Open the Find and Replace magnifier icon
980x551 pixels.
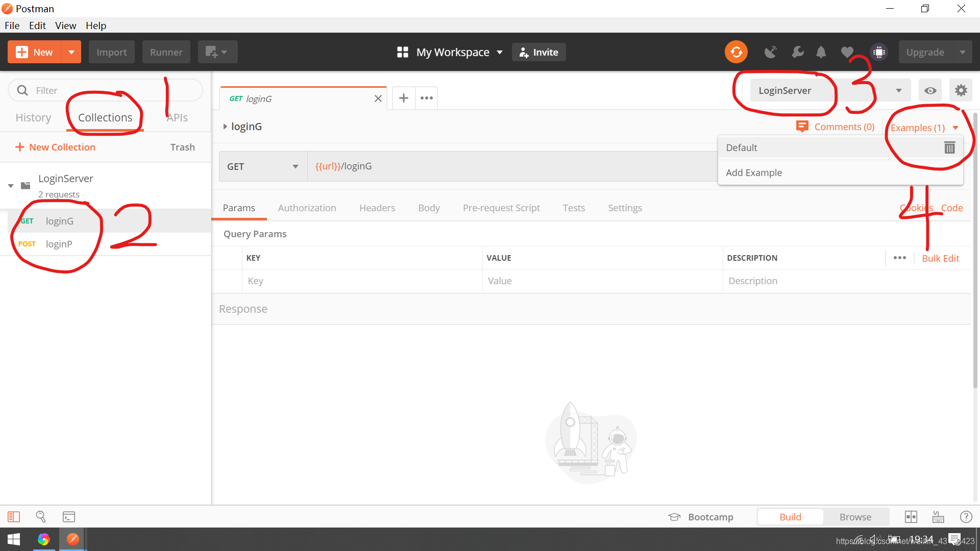pos(41,517)
